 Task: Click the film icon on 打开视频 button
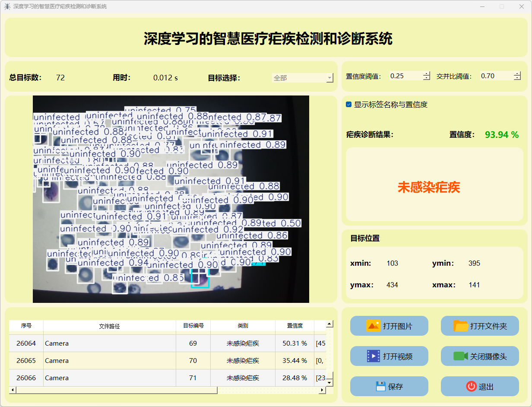373,356
